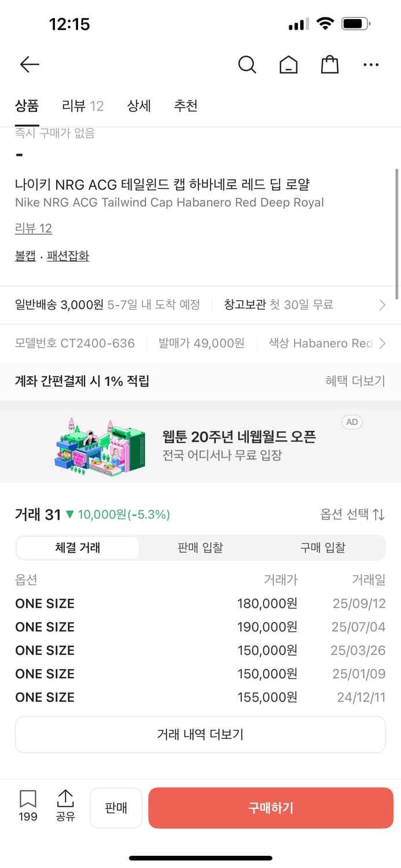
Task: Open the 추천 tab
Action: coord(186,106)
